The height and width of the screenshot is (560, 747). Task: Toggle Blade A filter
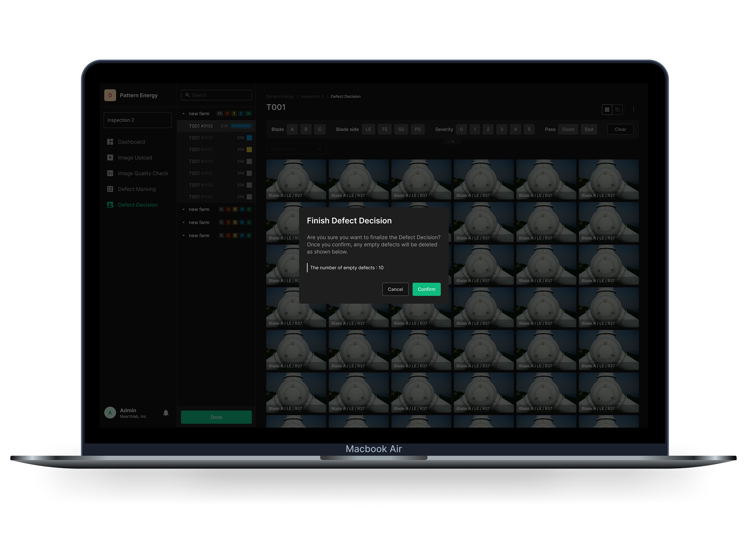(292, 129)
